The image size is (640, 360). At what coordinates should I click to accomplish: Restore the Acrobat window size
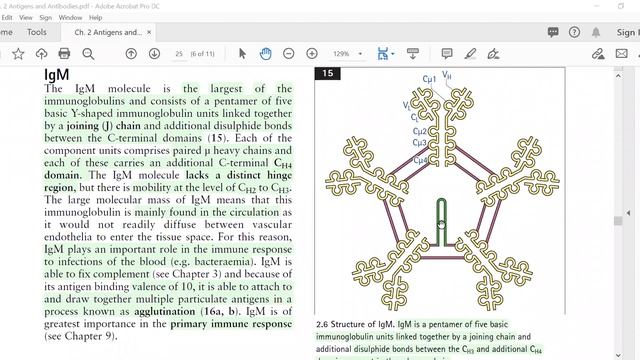[621, 6]
